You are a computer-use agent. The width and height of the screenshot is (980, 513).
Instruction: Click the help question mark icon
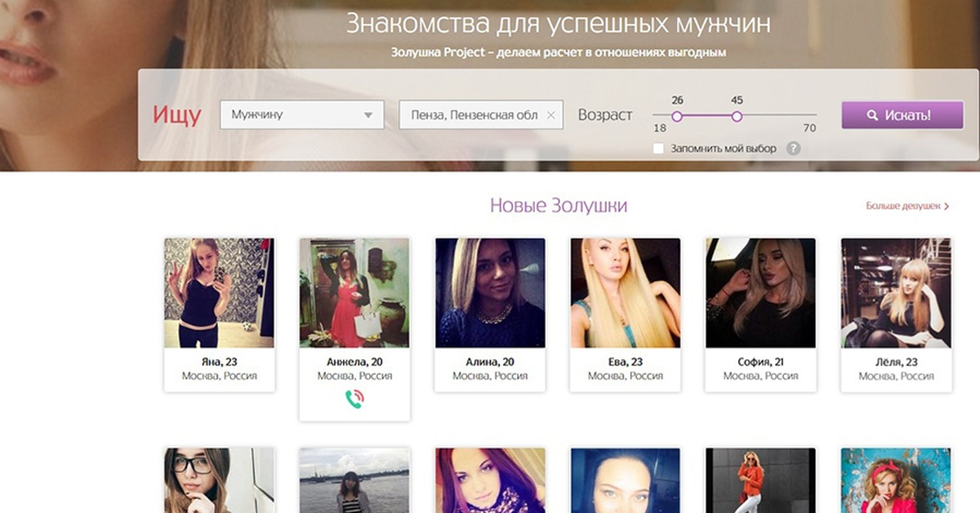click(x=792, y=149)
